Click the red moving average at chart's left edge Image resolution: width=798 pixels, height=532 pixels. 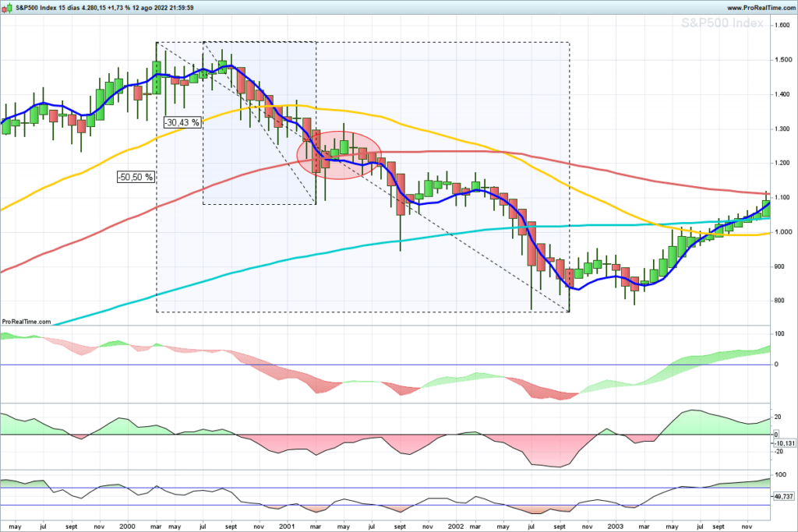click(4, 270)
